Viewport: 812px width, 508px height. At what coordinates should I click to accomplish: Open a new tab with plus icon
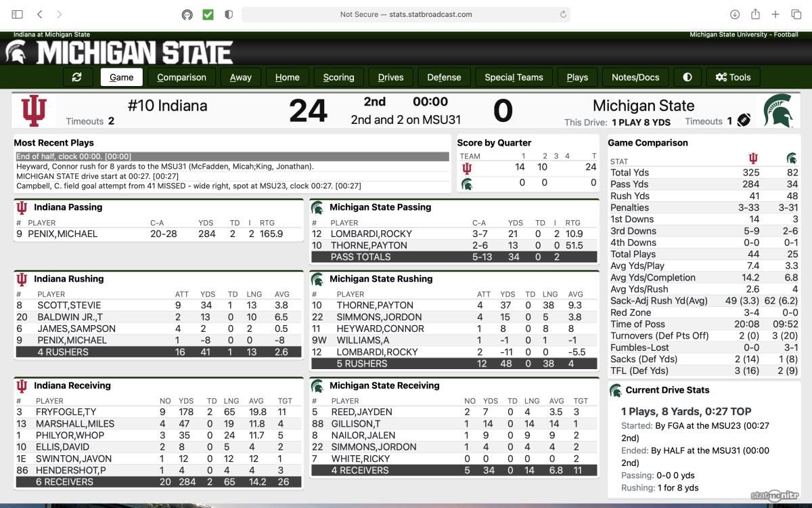[x=775, y=14]
